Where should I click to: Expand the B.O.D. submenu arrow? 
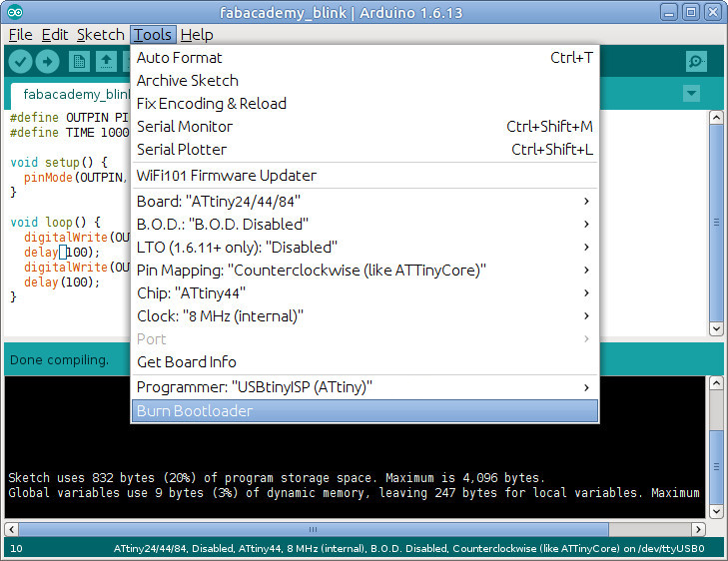click(586, 225)
